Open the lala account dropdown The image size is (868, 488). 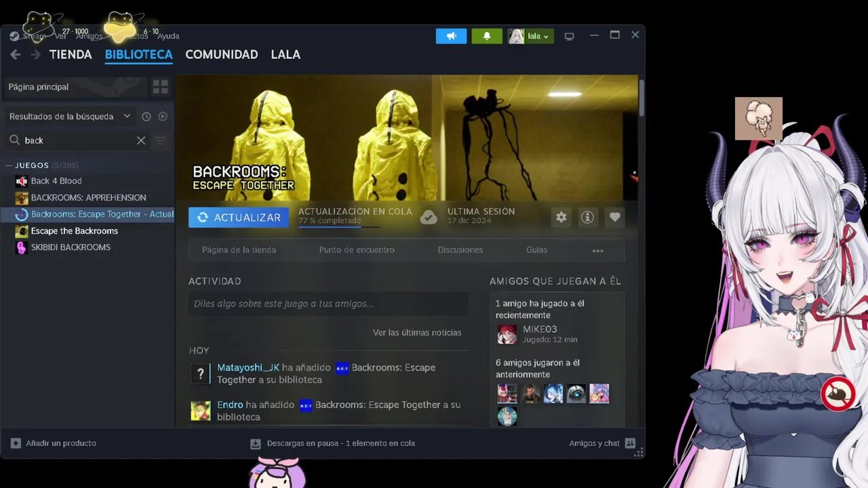(x=530, y=36)
